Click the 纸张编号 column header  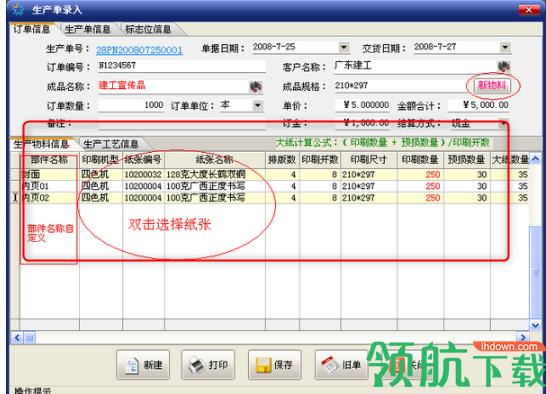point(143,160)
